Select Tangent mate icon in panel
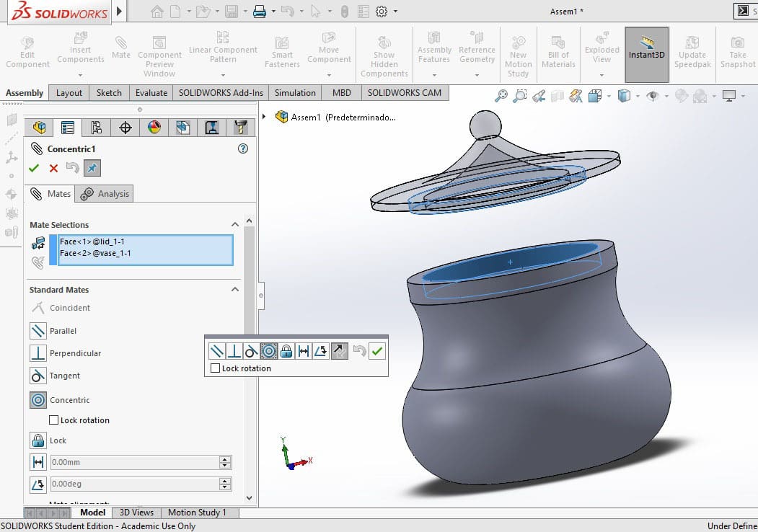This screenshot has height=532, width=758. (x=38, y=376)
